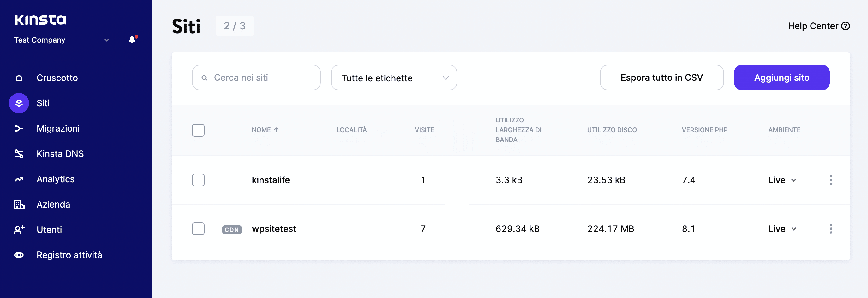The width and height of the screenshot is (868, 298).
Task: Click Espora tutto in CSV
Action: pos(661,78)
